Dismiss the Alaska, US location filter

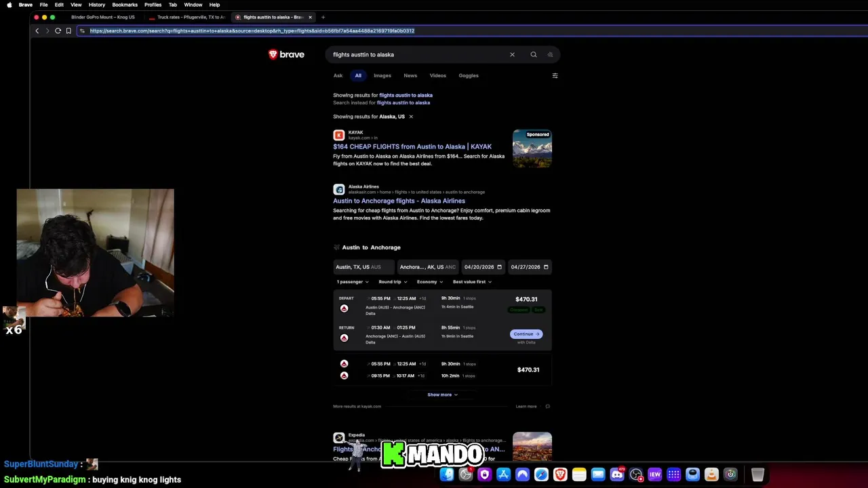[x=410, y=117]
